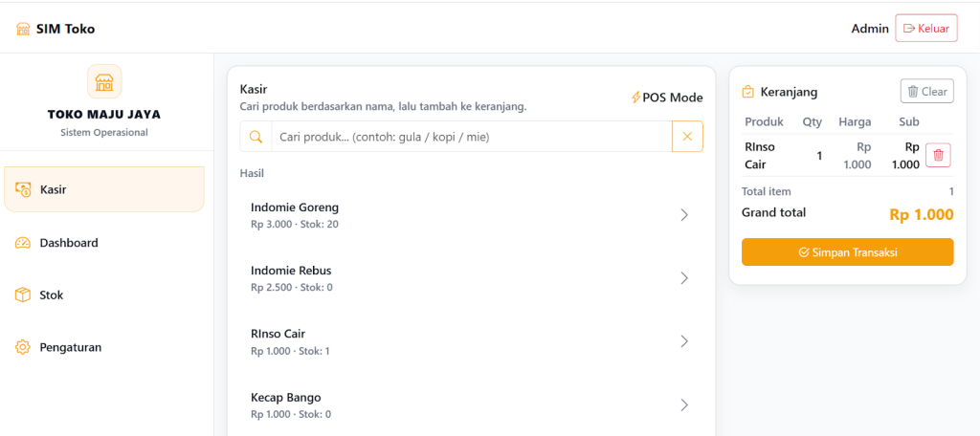
Task: Click the Keranjang cart icon
Action: (748, 92)
